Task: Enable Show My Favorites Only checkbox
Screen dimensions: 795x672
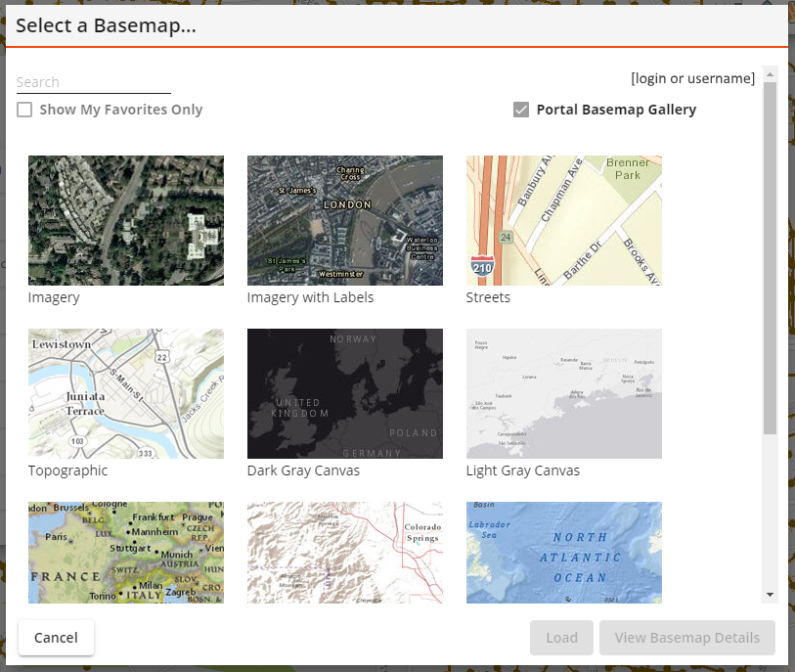Action: tap(24, 110)
